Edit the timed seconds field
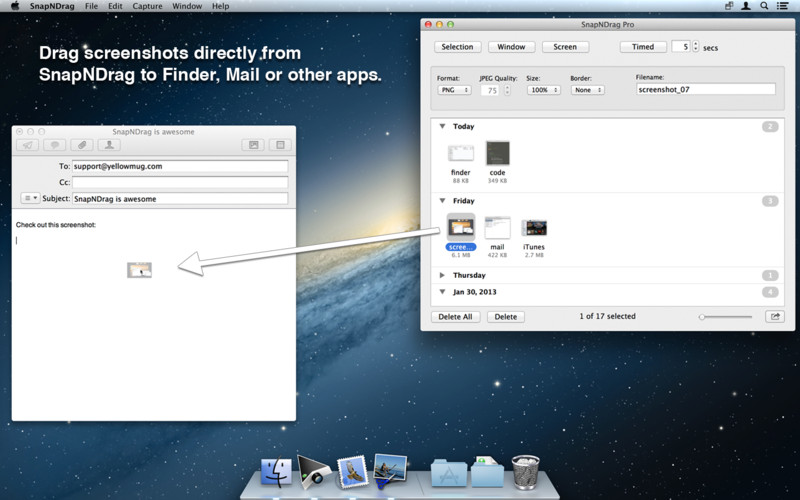This screenshot has height=500, width=800. (x=681, y=47)
